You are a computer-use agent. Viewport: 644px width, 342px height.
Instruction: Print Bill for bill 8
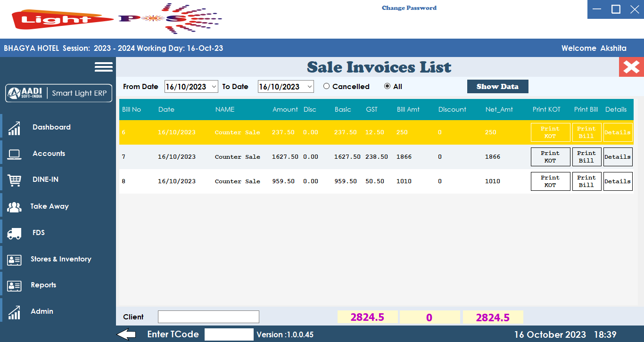[586, 181]
